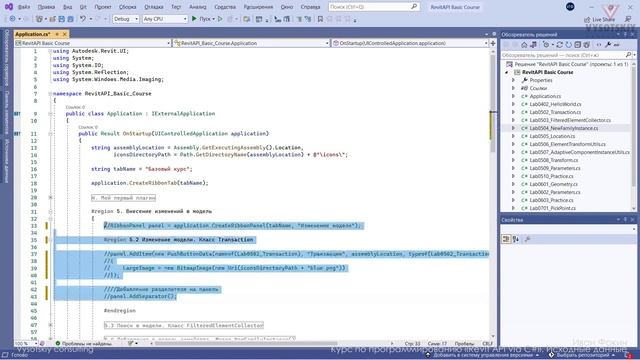The height and width of the screenshot is (360, 640).
Task: Toggle Categorized view in Свойства panel
Action: [x=506, y=239]
